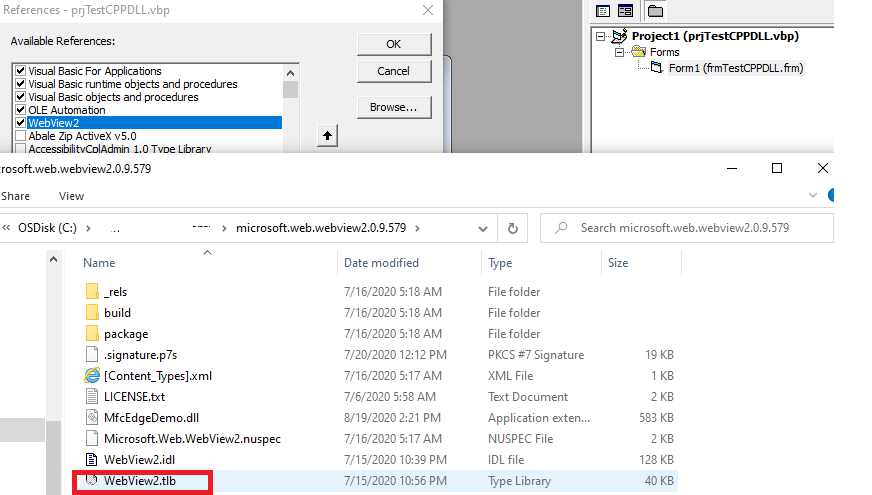Collapse the Forms tree node
The width and height of the screenshot is (872, 495).
pyautogui.click(x=619, y=52)
